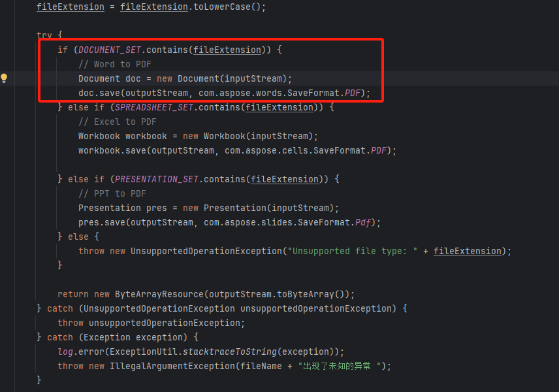
Task: Click 'return new ByteArrayResource' line
Action: (x=206, y=294)
